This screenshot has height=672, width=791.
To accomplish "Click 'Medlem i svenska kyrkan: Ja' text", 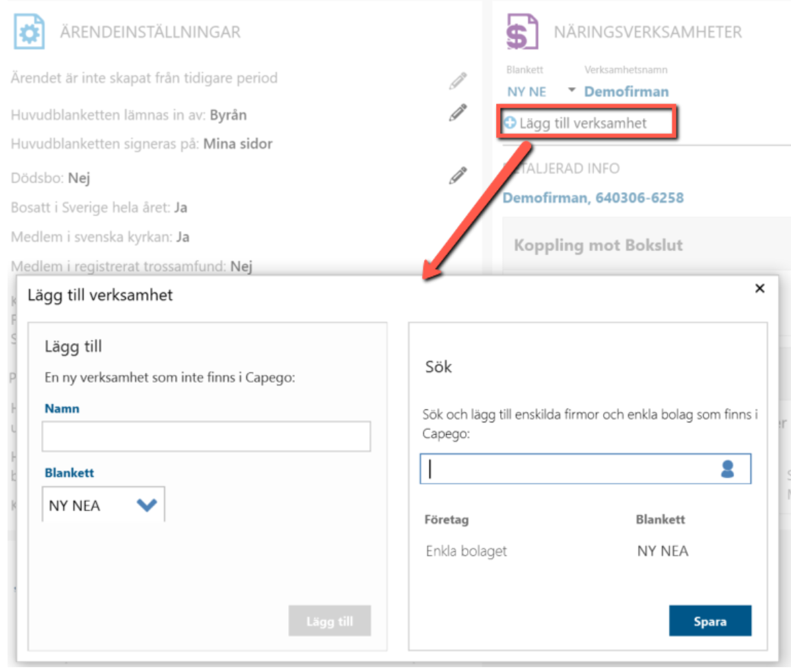I will pyautogui.click(x=100, y=237).
